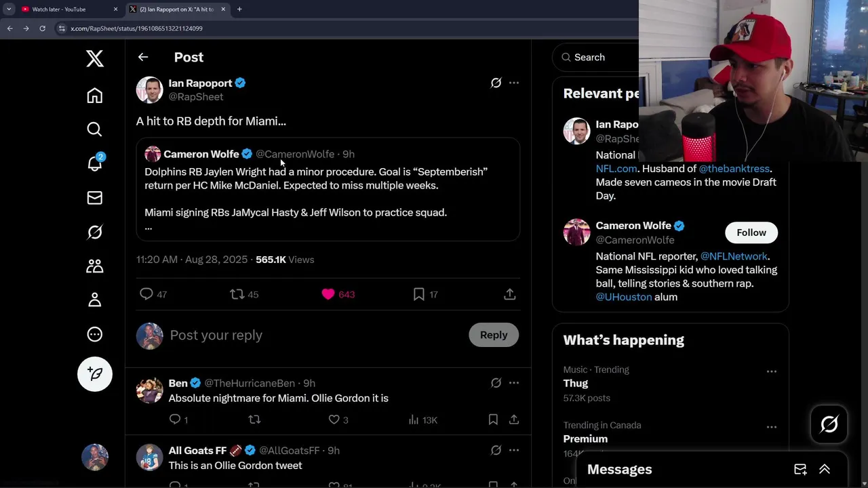Image resolution: width=868 pixels, height=488 pixels.
Task: Open the browser tab search dropdown
Action: coord(9,9)
